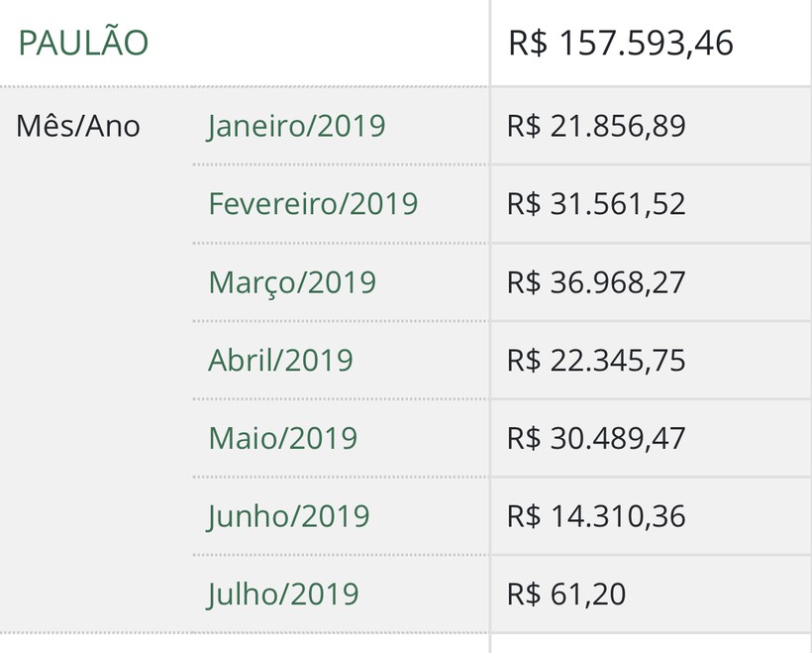Open the Janeiro/2019 month link
Screen dimensions: 812x653
(x=296, y=126)
